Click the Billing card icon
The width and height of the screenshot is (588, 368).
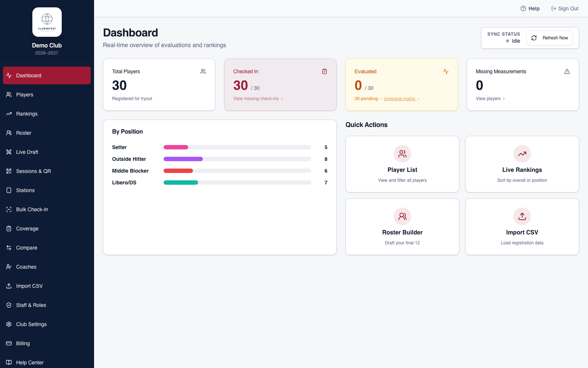(x=9, y=343)
